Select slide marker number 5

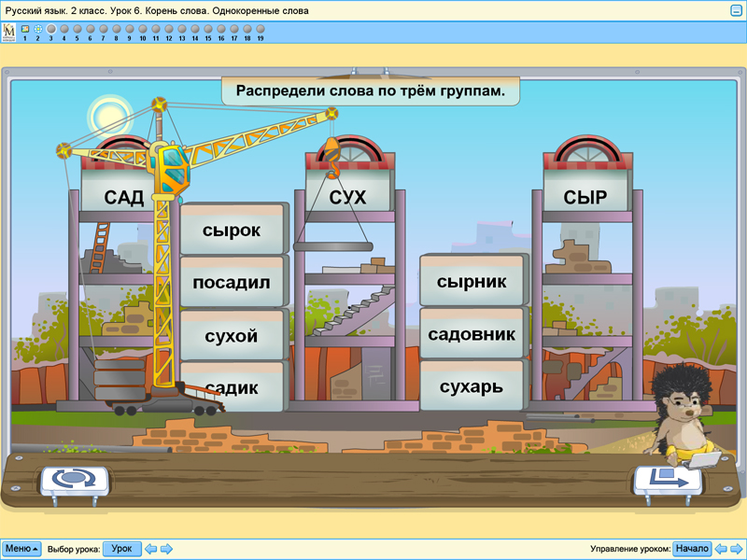point(77,31)
